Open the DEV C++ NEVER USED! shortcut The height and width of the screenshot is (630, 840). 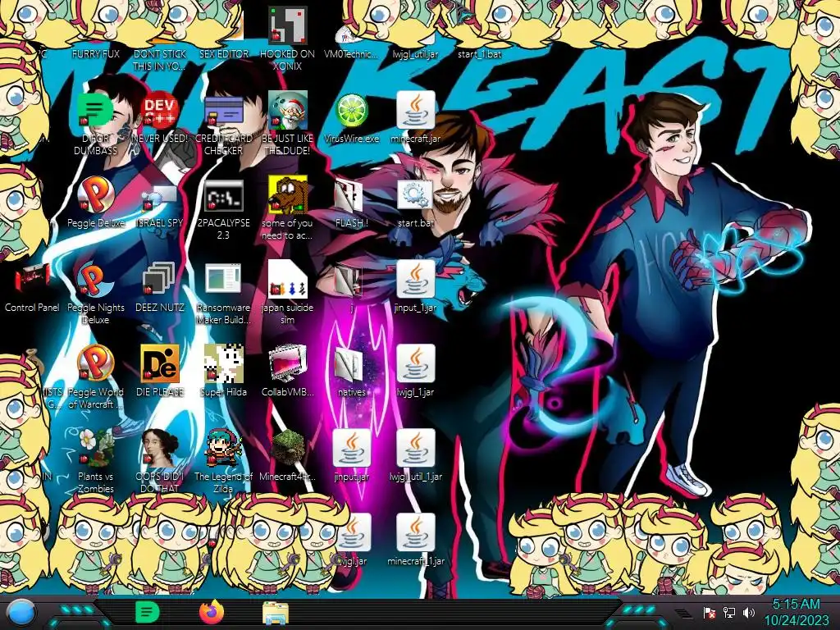click(x=160, y=111)
